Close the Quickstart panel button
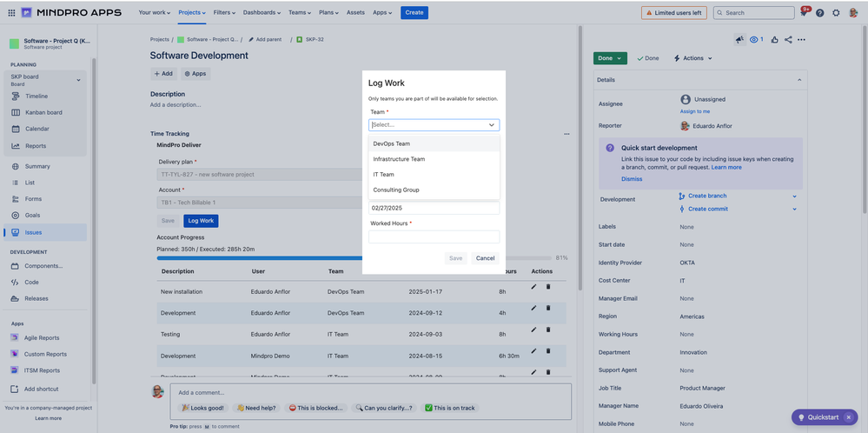 (x=848, y=417)
